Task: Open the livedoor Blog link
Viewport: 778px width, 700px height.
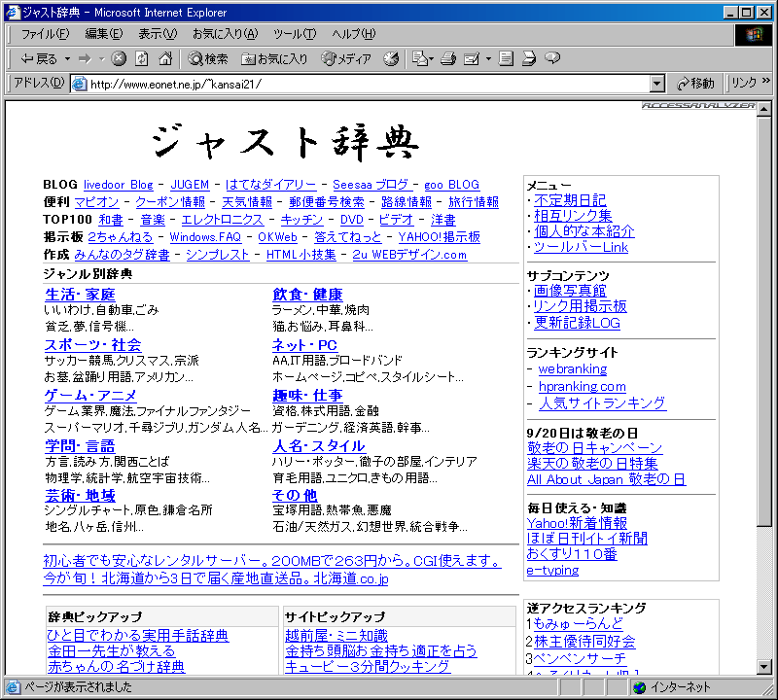Action: (x=118, y=185)
